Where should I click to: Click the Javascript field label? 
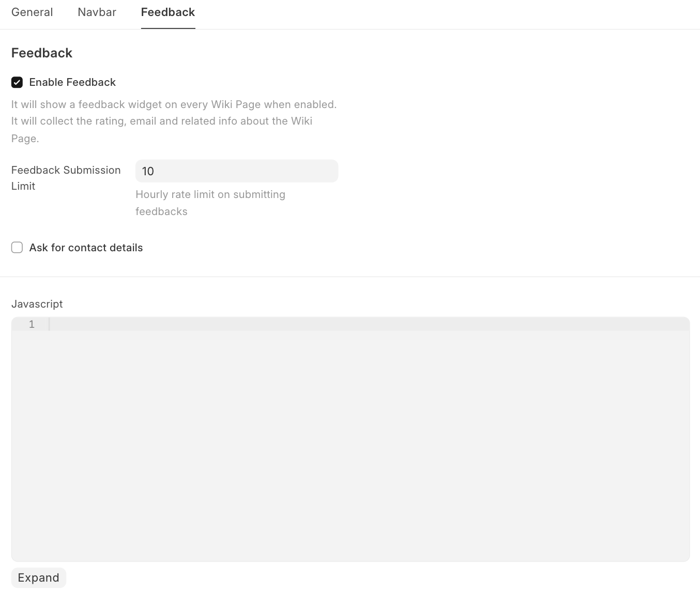(37, 304)
